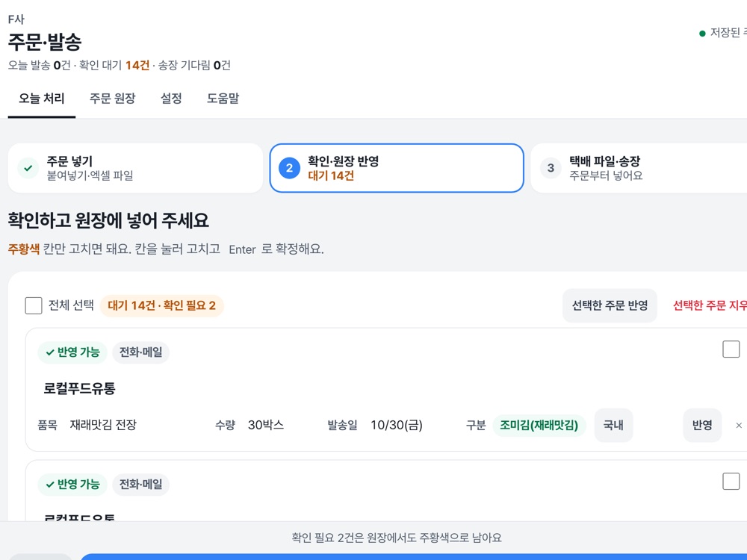Click the 조미김(재래맛김) category chip
The image size is (747, 560).
pos(539,426)
